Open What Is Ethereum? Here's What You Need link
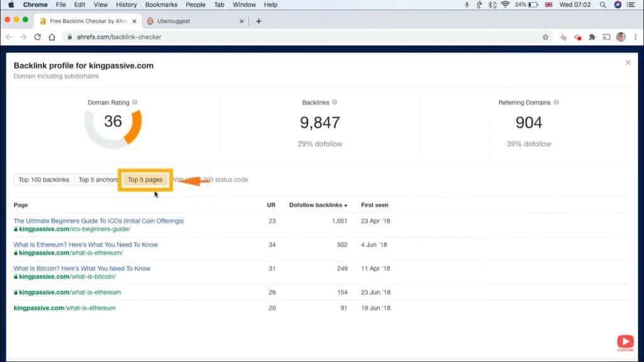Viewport: 644px width, 362px height. point(86,244)
